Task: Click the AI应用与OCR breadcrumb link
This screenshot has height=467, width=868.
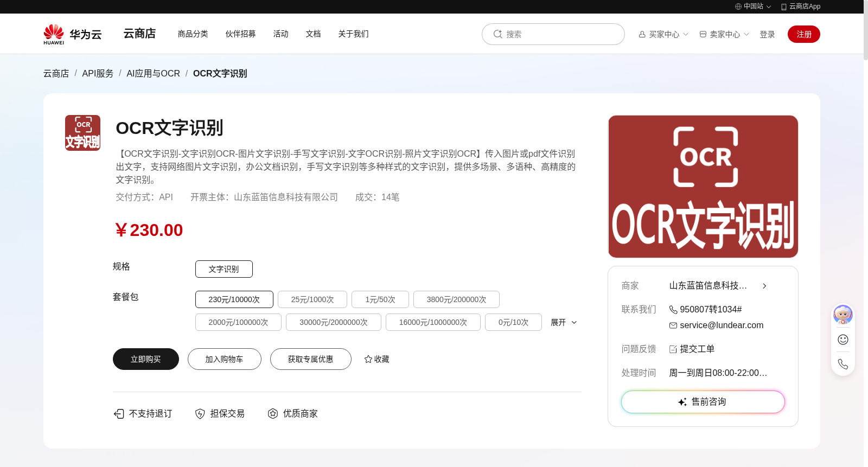Action: tap(154, 73)
